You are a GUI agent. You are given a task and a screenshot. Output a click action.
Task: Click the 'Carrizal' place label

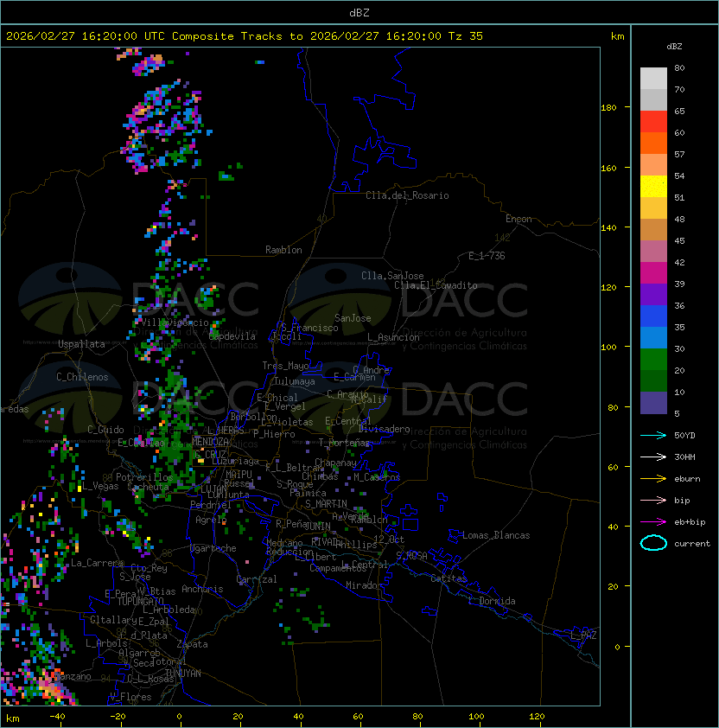(257, 579)
